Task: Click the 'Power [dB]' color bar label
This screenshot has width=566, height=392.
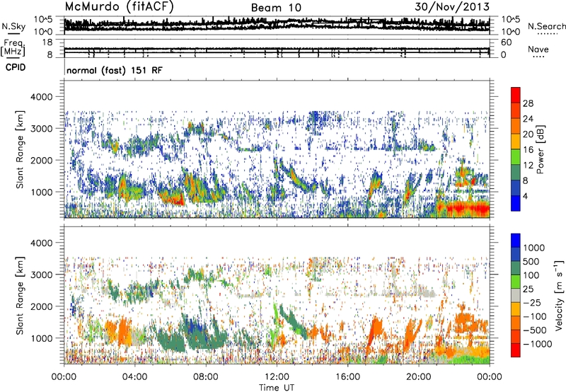Action: point(541,149)
